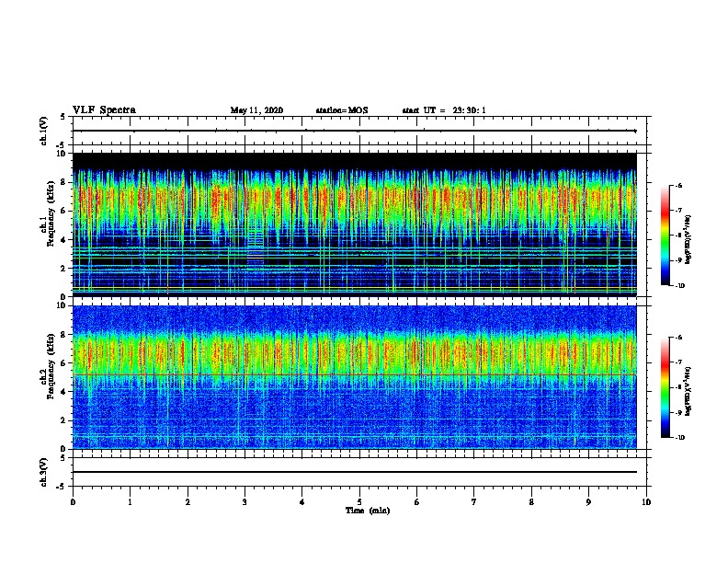Click the "6" tick on ch.2 frequency axis
The image size is (728, 563).
pos(63,362)
